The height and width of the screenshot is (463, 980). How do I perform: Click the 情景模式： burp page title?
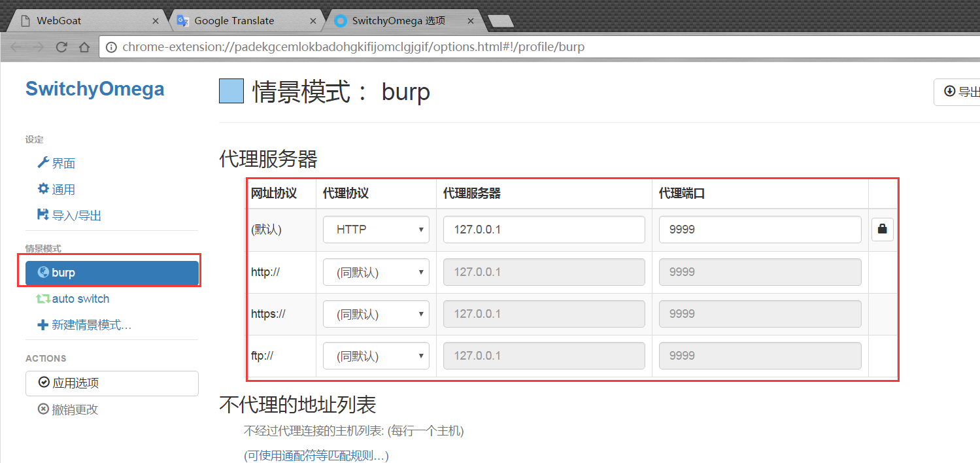(341, 92)
